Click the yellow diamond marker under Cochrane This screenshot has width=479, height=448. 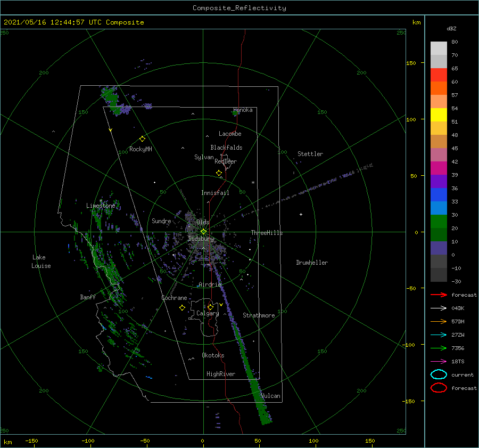[182, 308]
